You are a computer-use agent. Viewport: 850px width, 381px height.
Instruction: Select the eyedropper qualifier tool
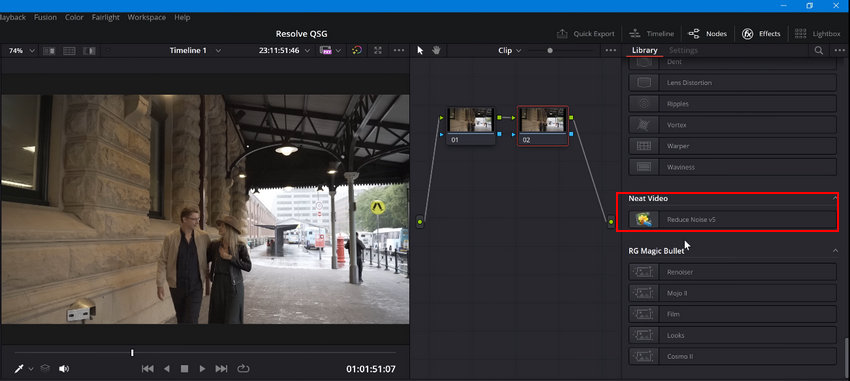pos(20,369)
